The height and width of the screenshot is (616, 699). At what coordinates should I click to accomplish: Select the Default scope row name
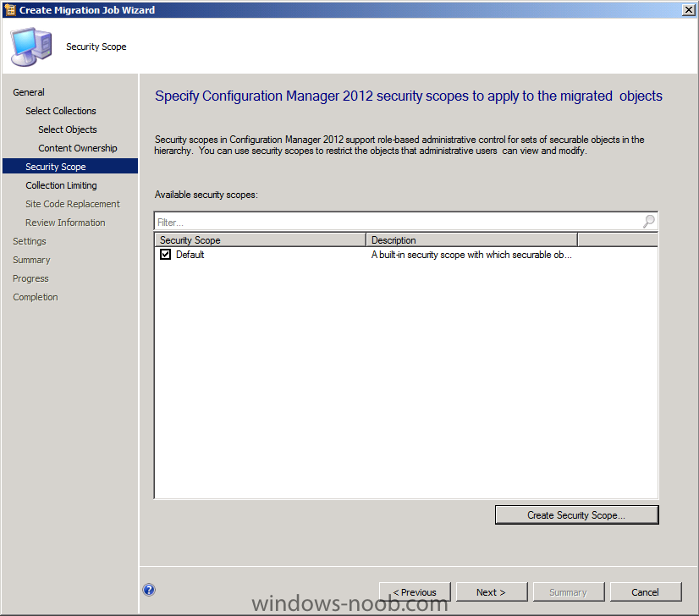click(x=190, y=255)
